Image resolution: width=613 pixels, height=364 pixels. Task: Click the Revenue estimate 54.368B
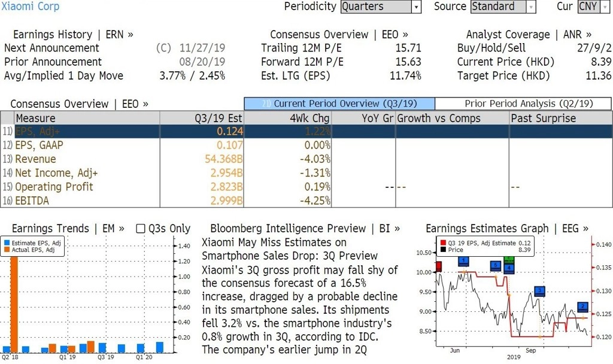[224, 159]
